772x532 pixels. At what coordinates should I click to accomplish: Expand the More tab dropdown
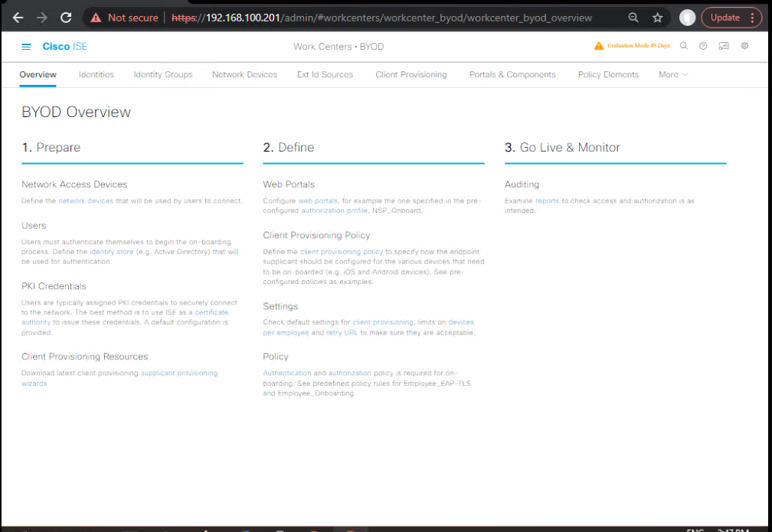(673, 75)
